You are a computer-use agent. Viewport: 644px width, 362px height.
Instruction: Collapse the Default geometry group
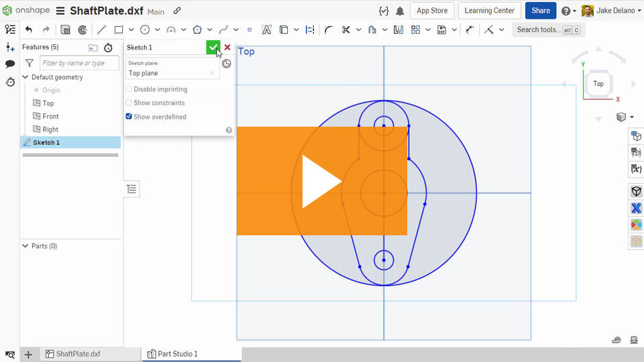point(25,77)
